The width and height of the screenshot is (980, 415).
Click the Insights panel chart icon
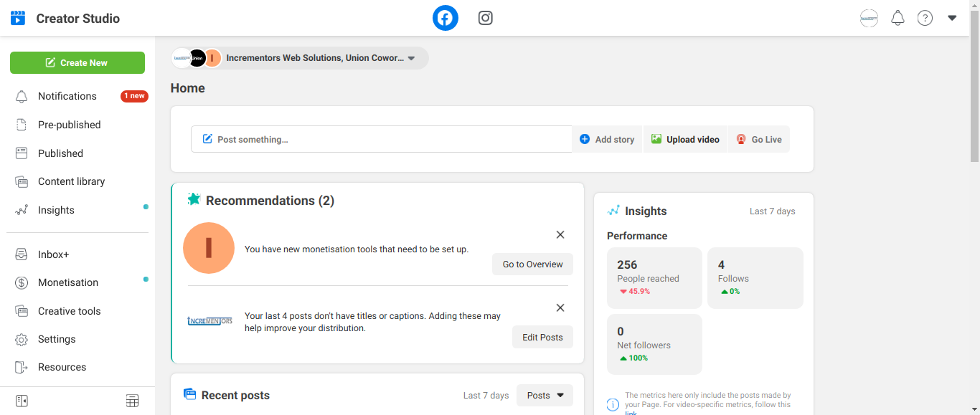613,211
